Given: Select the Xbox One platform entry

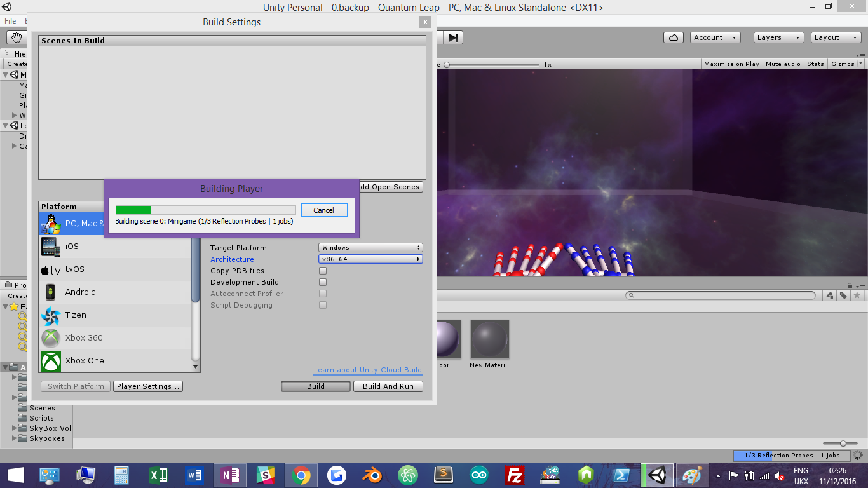Looking at the screenshot, I should point(114,360).
